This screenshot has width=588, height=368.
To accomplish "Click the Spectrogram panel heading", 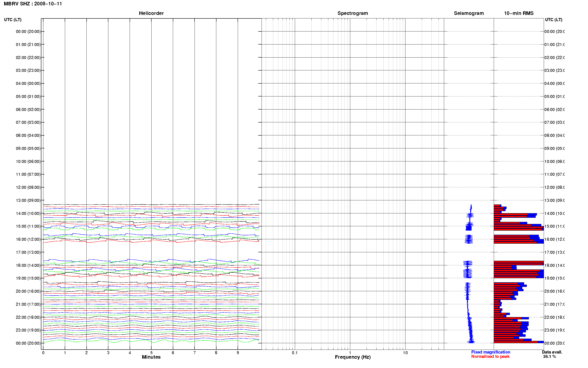I will (353, 13).
